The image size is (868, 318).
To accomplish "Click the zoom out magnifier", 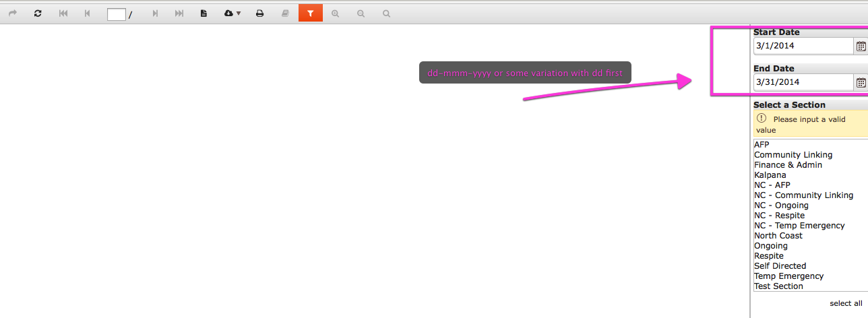I will 361,13.
